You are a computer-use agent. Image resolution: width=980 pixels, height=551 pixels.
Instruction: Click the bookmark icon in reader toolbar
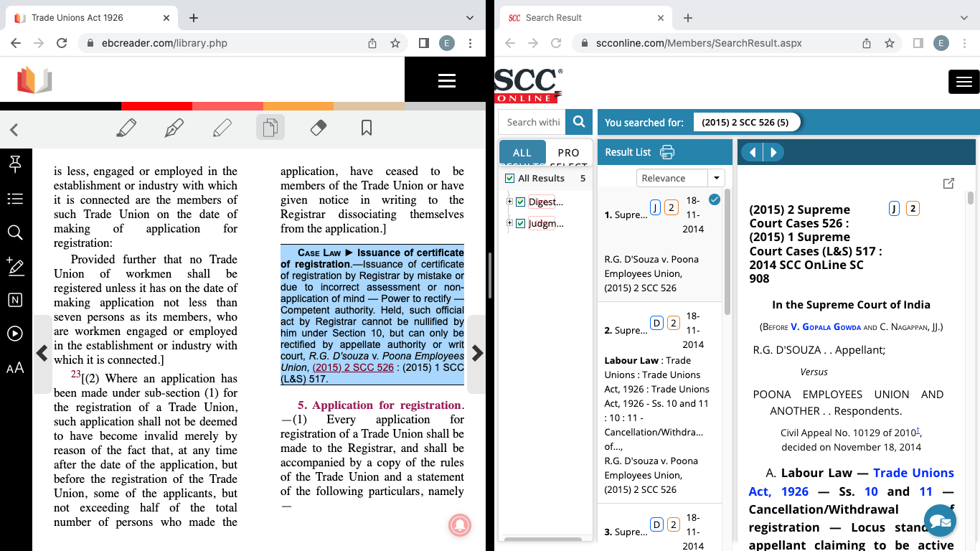pos(367,128)
